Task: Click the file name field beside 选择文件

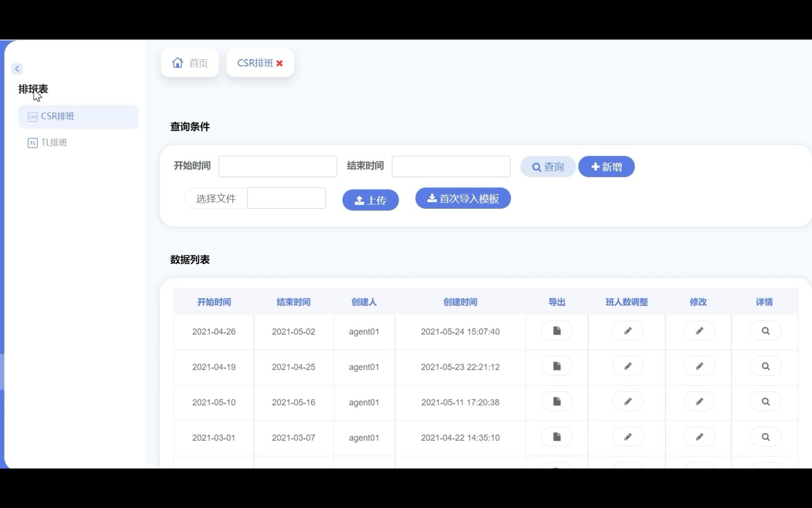Action: click(x=287, y=198)
